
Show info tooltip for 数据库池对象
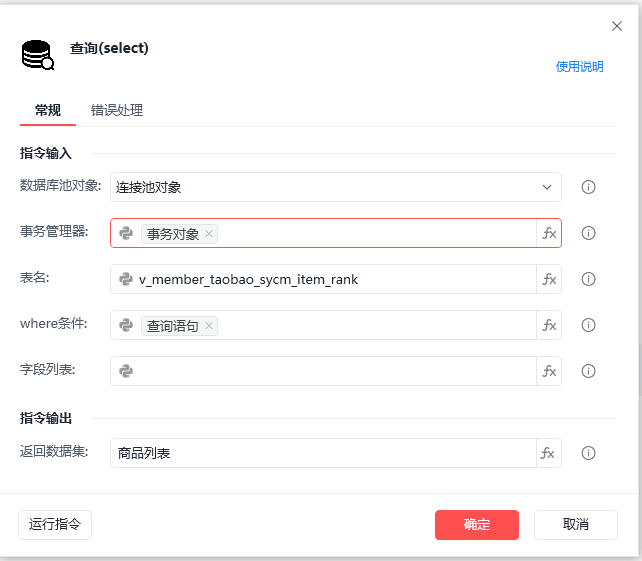pyautogui.click(x=588, y=187)
